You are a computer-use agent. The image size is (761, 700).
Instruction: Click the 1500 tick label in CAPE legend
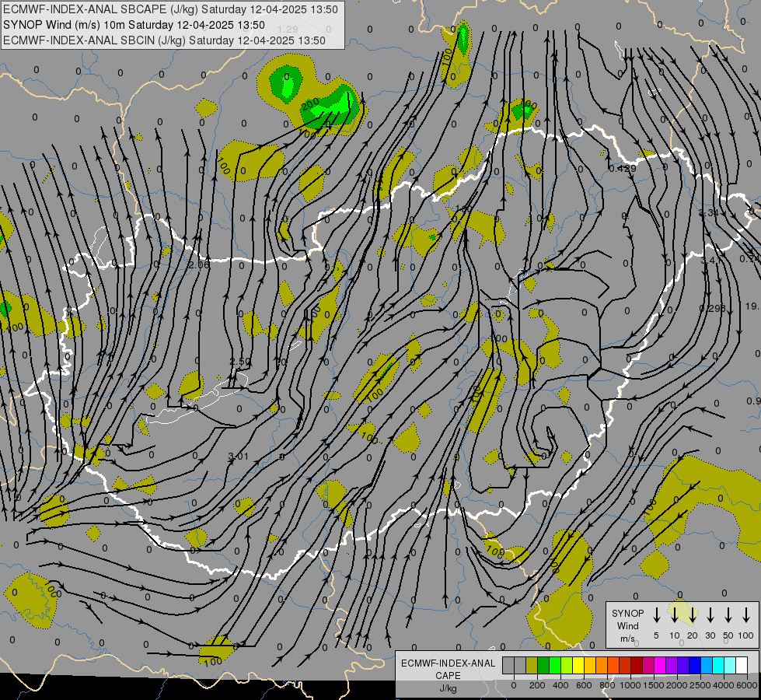click(x=654, y=685)
